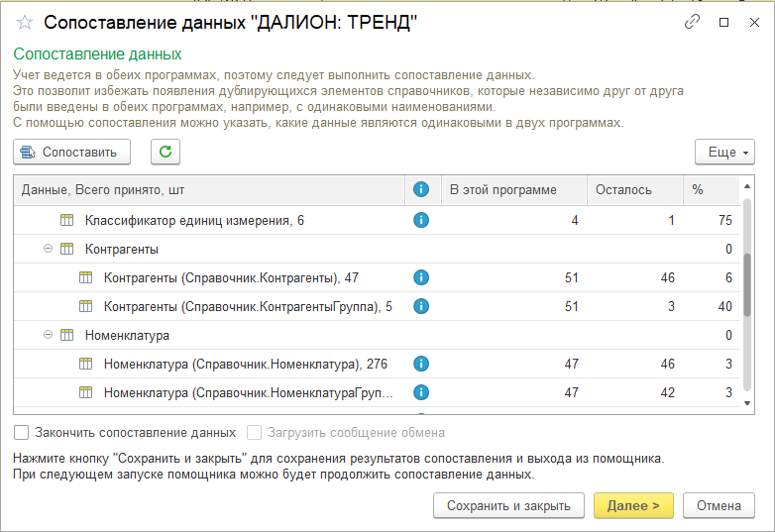This screenshot has width=775, height=532.
Task: Click info icon for Классификатор единиц измерения row
Action: [x=420, y=220]
